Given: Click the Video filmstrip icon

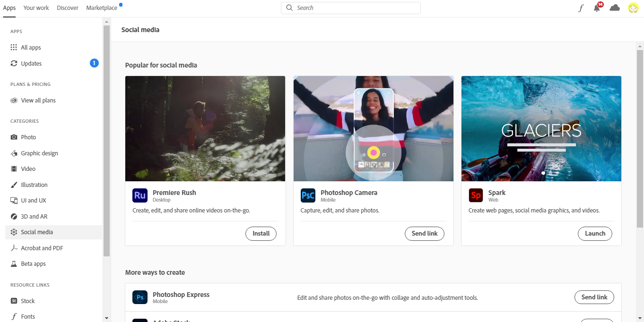Looking at the screenshot, I should (x=14, y=169).
